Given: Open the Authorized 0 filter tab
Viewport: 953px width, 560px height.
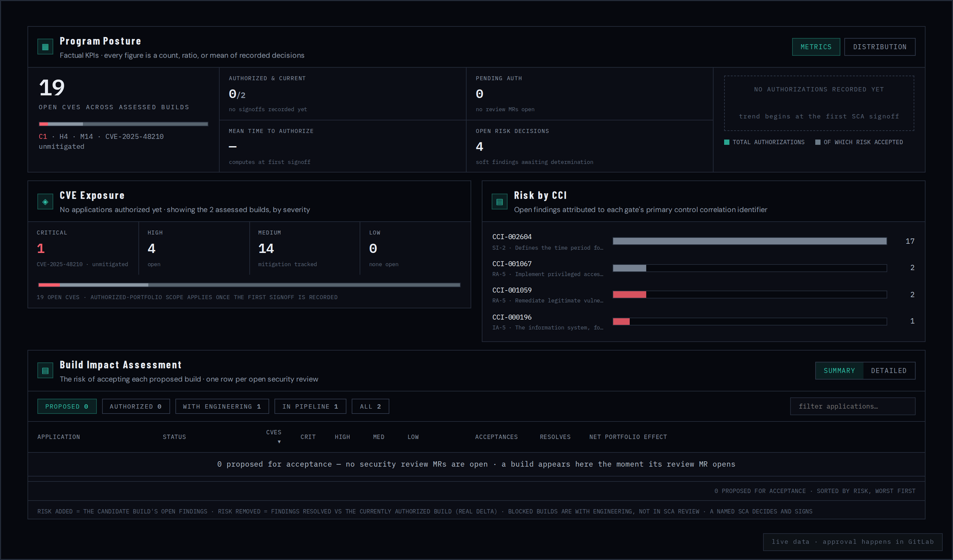Looking at the screenshot, I should 136,406.
